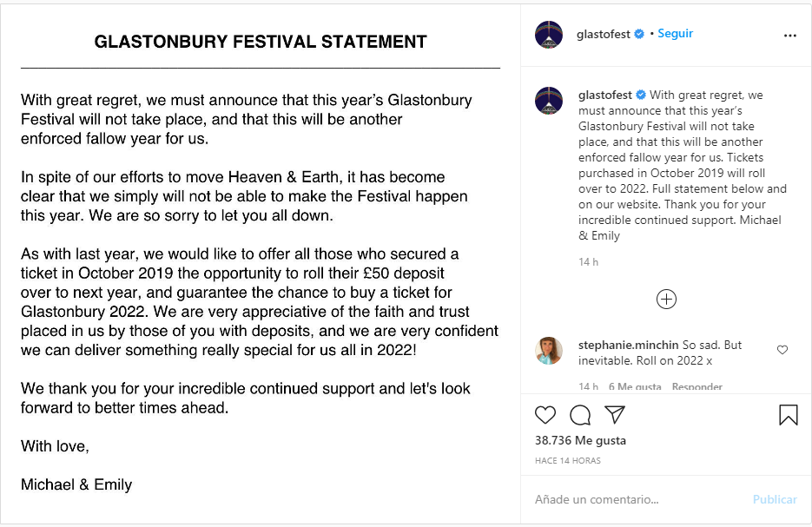This screenshot has height=527, width=812.
Task: Open glastofest username in header
Action: [x=603, y=34]
